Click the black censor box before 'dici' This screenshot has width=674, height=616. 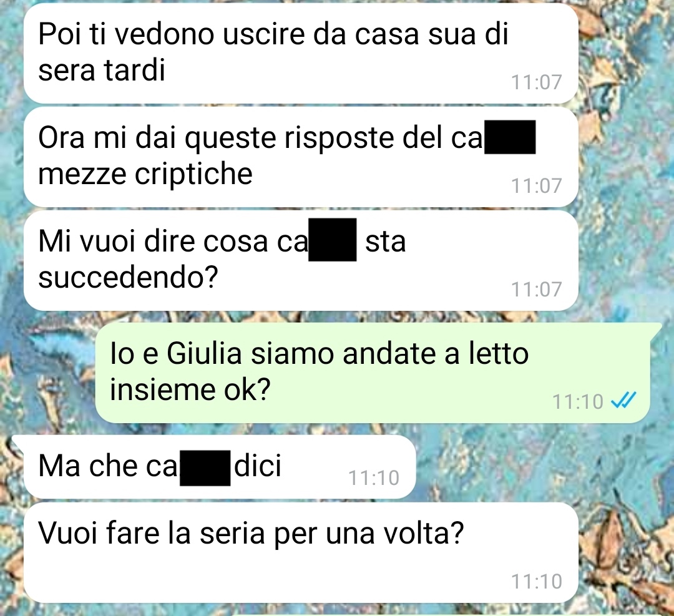205,468
